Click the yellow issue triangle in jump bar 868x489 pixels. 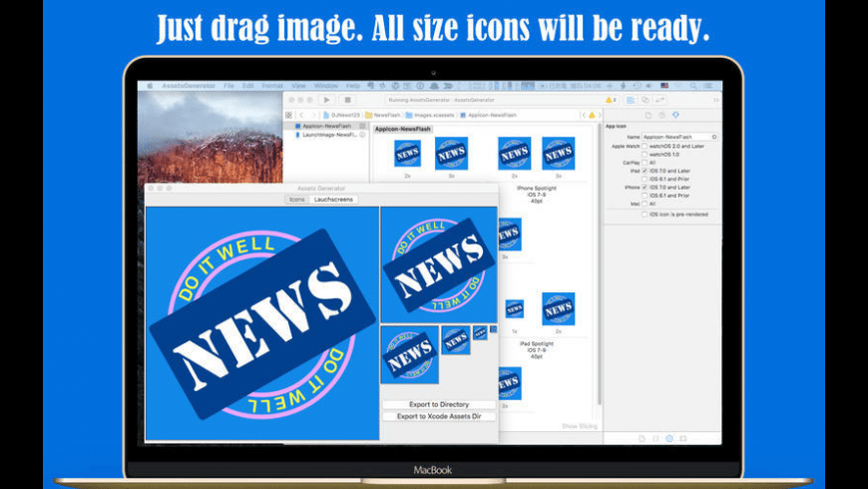point(592,115)
